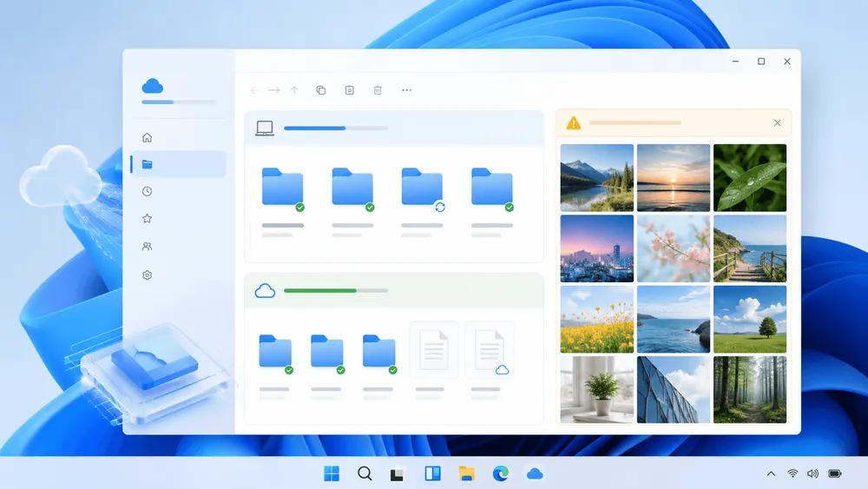Screen dimensions: 868x489
Task: Go back with the left arrow
Action: (x=254, y=90)
